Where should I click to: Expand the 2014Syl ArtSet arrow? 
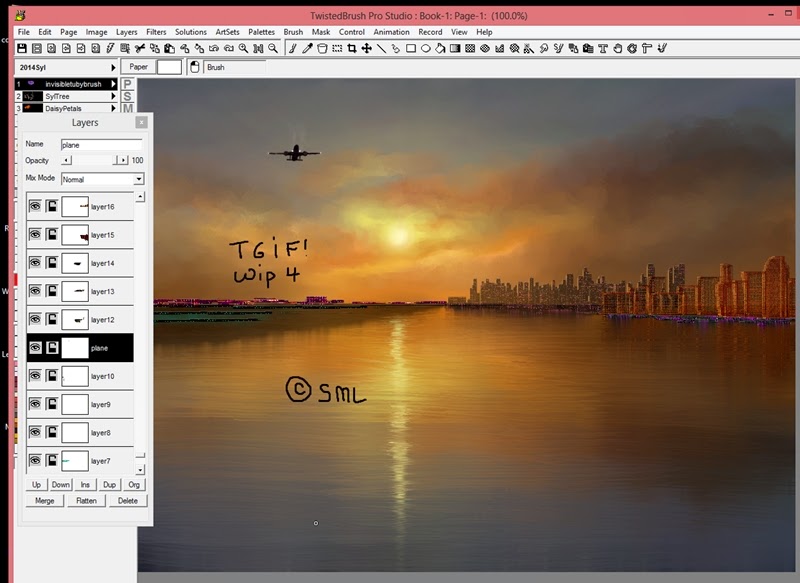113,67
